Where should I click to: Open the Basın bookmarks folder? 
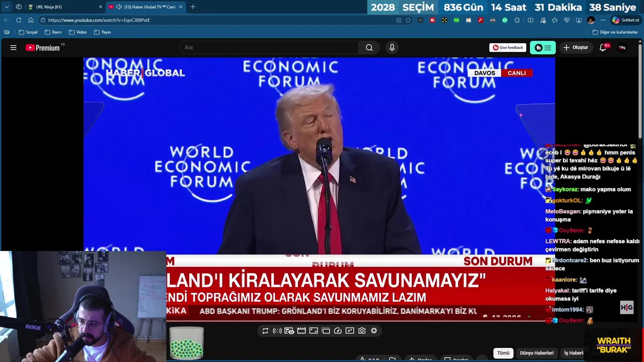click(x=53, y=32)
